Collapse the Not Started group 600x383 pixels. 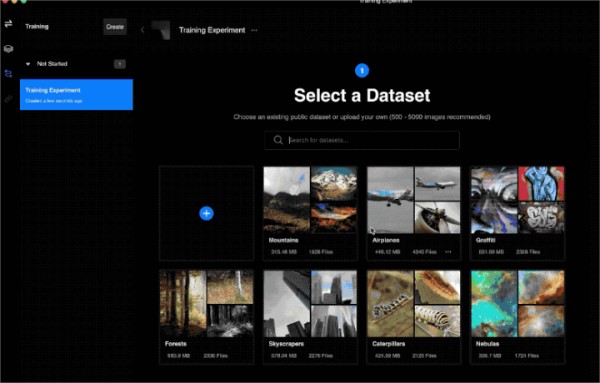[x=28, y=64]
